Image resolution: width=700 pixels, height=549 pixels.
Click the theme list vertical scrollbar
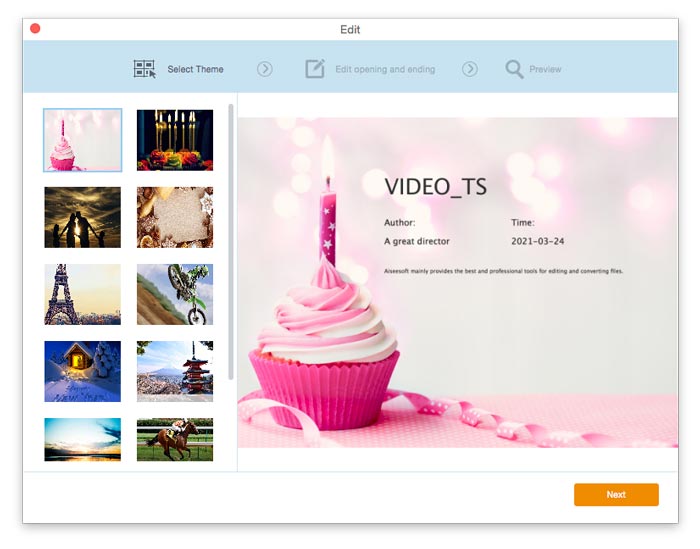232,240
